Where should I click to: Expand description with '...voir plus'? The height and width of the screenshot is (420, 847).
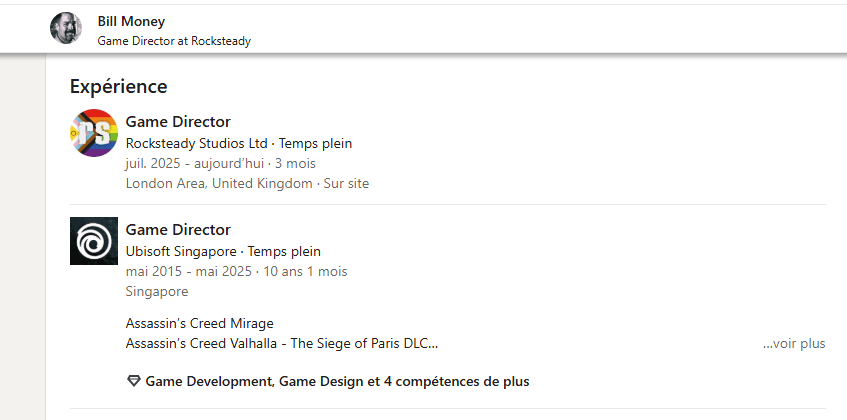tap(794, 343)
